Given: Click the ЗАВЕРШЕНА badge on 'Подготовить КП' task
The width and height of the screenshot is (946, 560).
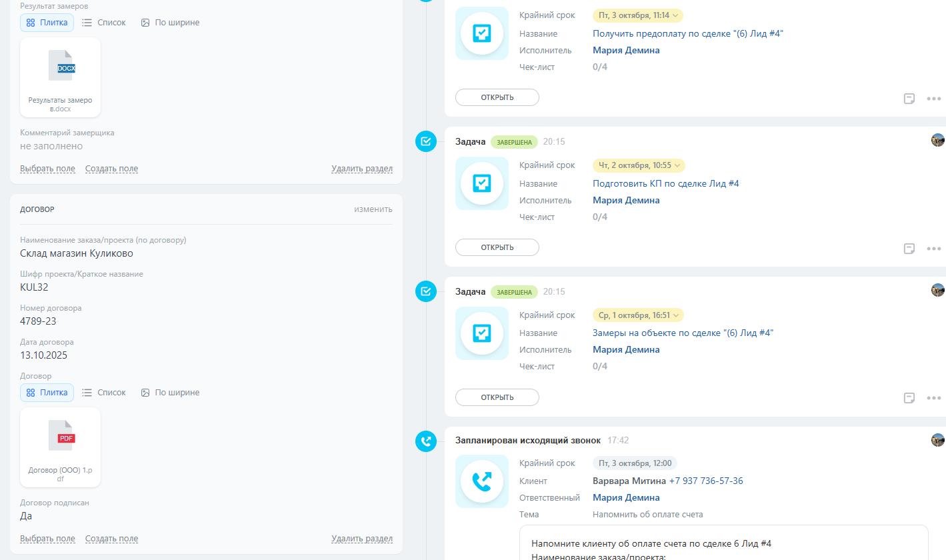Looking at the screenshot, I should click(514, 142).
